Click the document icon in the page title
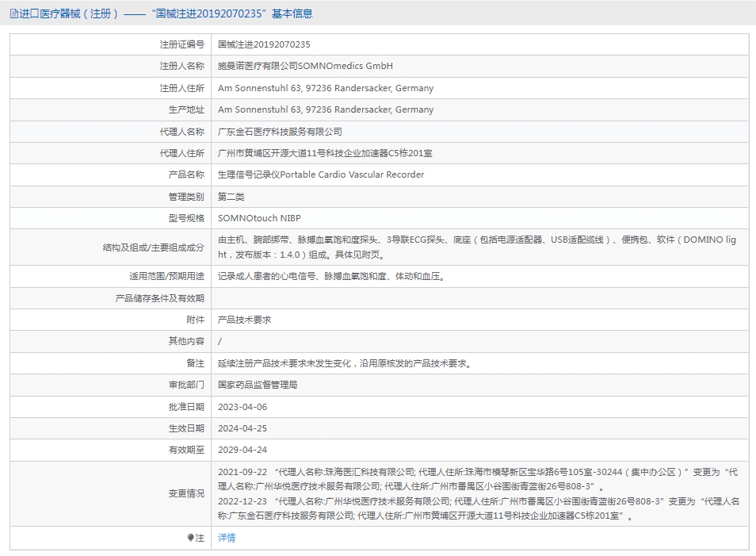 [14, 14]
